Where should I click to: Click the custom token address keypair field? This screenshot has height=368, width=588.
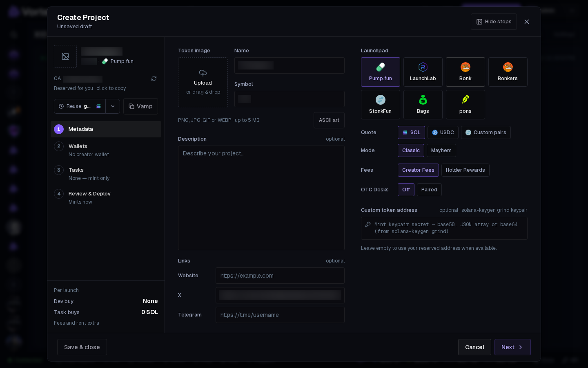[444, 228]
